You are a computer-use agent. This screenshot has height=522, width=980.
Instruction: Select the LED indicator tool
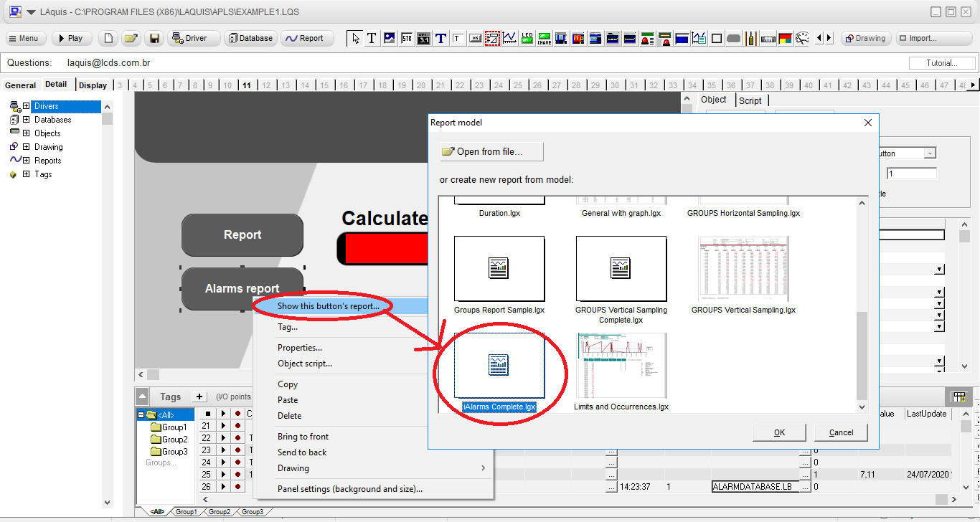[527, 38]
